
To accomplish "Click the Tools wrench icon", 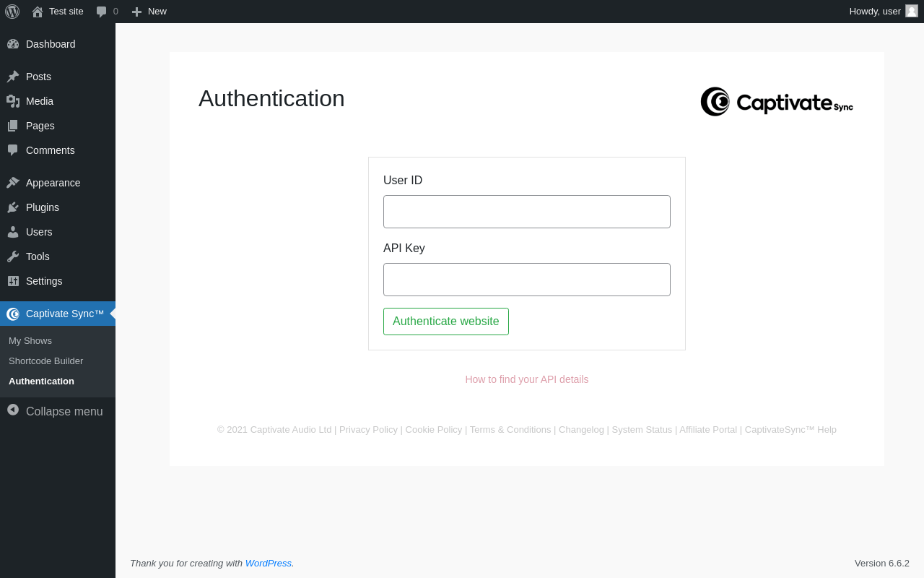I will pos(13,256).
